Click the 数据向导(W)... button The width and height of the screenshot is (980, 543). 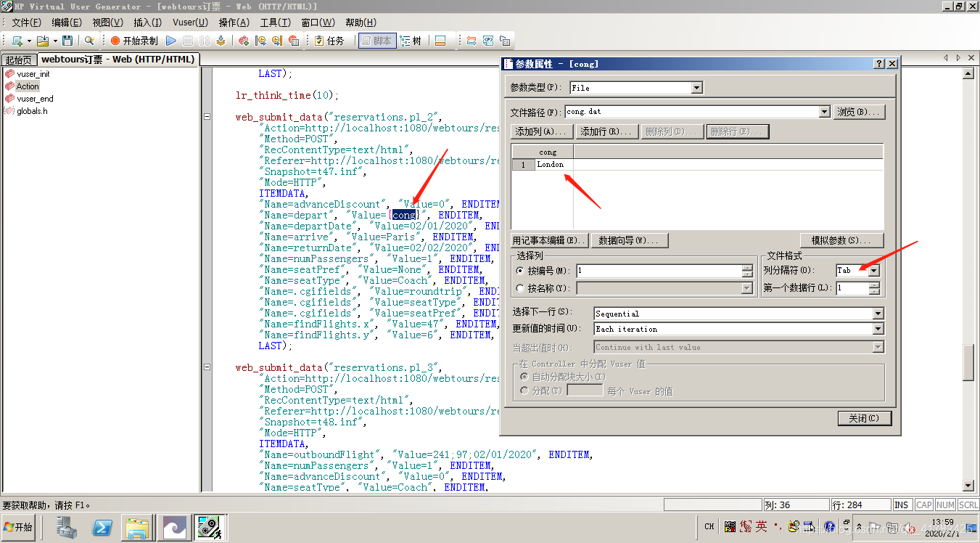628,240
